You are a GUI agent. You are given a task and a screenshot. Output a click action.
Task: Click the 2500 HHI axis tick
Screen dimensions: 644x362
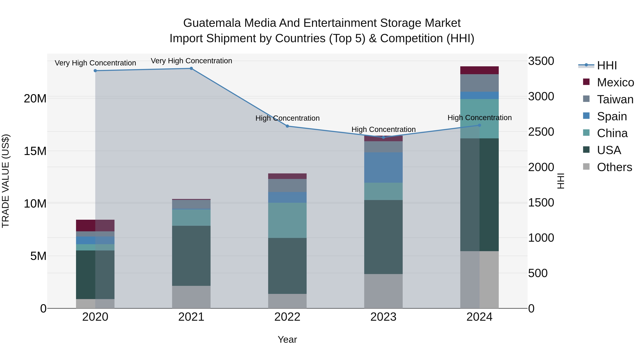541,132
